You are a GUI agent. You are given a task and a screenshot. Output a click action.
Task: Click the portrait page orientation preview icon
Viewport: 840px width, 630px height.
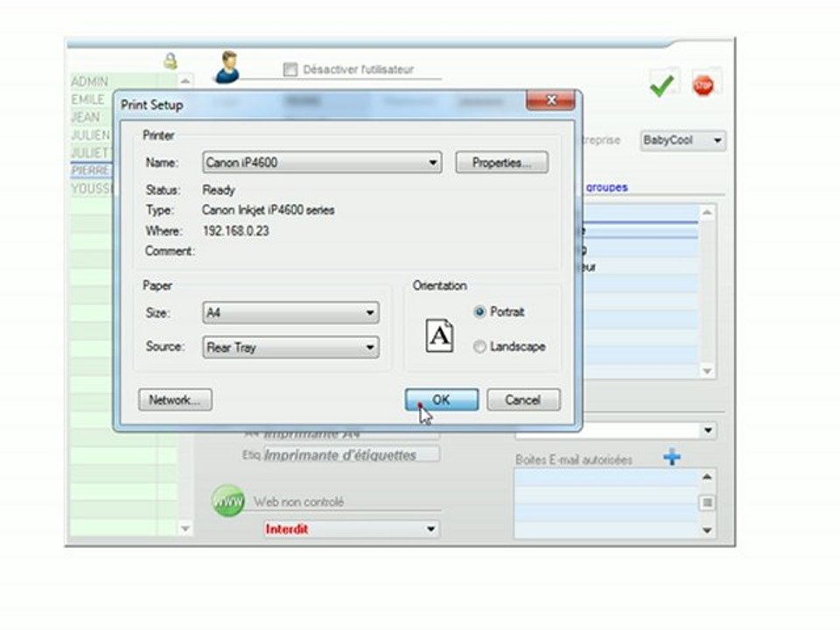click(x=439, y=336)
